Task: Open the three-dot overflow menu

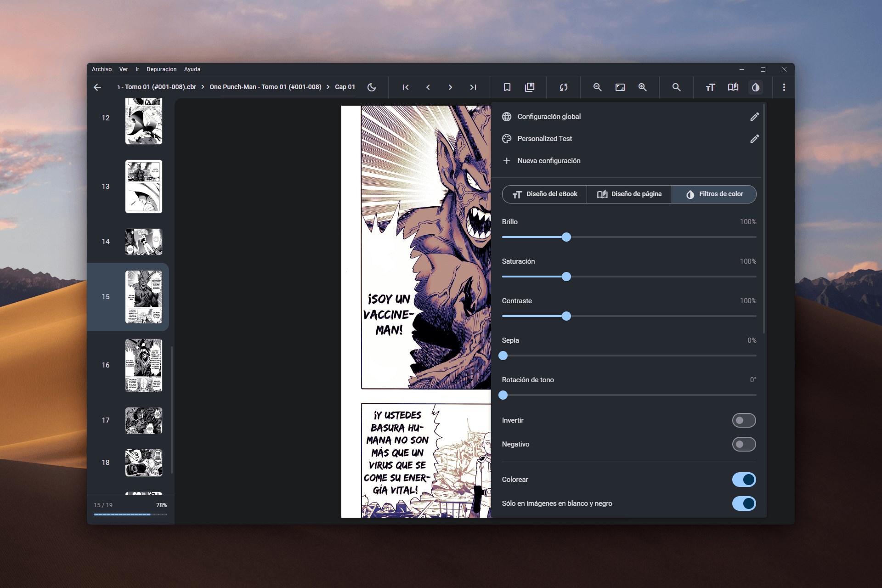Action: (x=784, y=87)
